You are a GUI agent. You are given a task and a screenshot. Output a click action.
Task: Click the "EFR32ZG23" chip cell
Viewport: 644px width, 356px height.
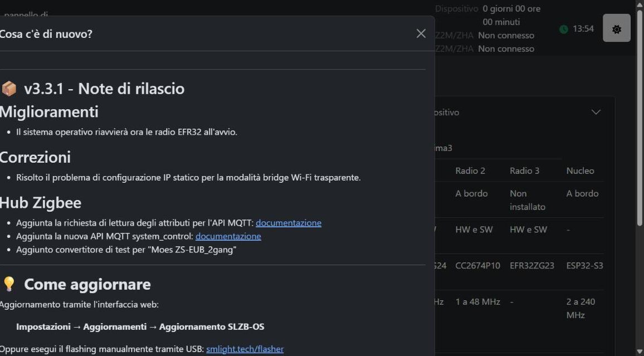click(532, 266)
